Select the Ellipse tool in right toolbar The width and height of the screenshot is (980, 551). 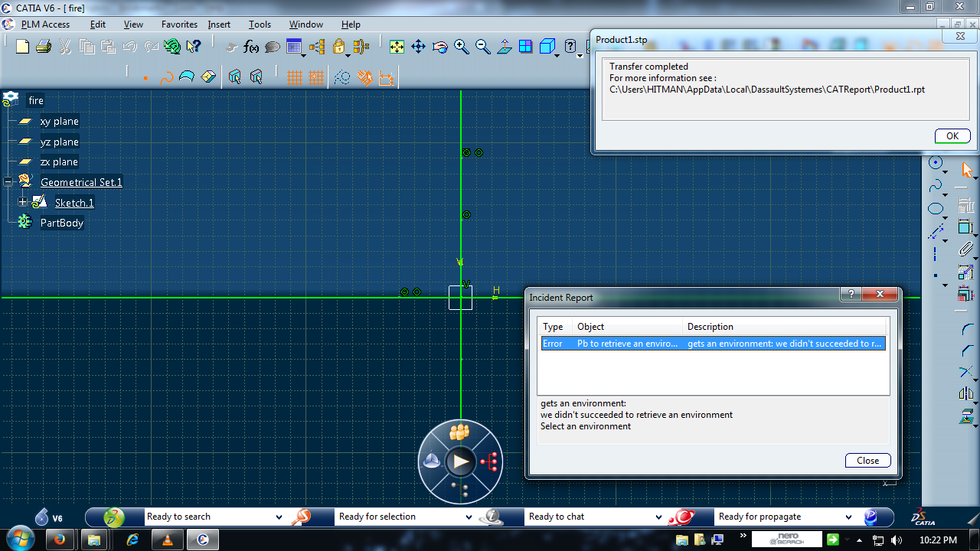936,209
